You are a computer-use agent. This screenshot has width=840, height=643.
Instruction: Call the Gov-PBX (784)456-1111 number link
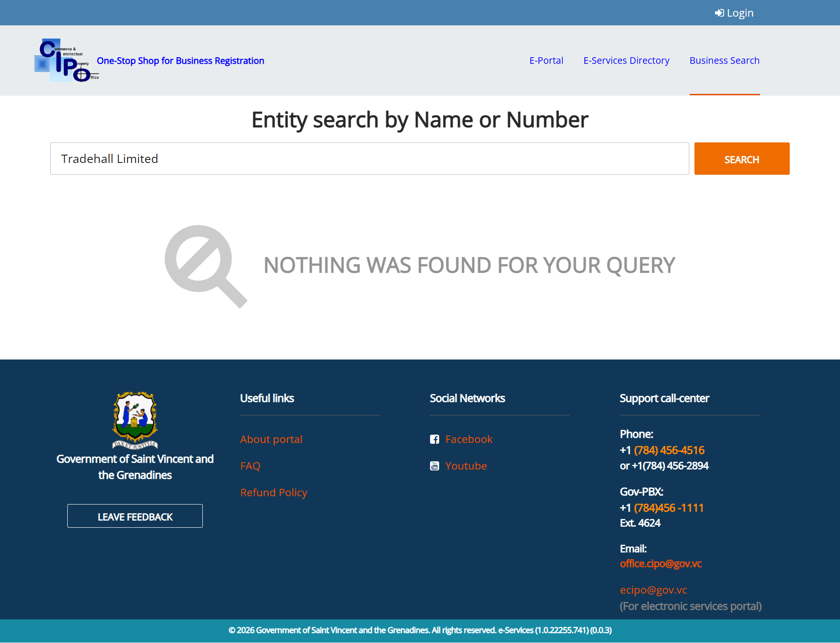pos(669,508)
